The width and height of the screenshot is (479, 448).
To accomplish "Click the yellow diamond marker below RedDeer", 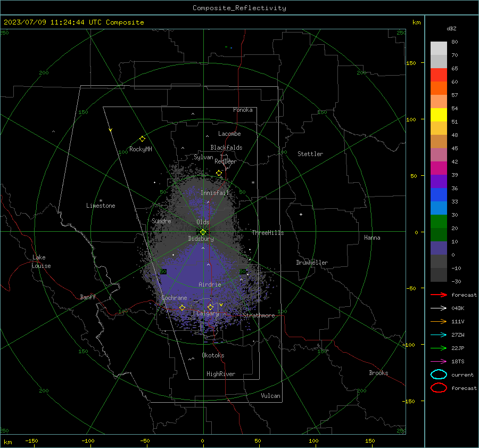I will [x=219, y=173].
